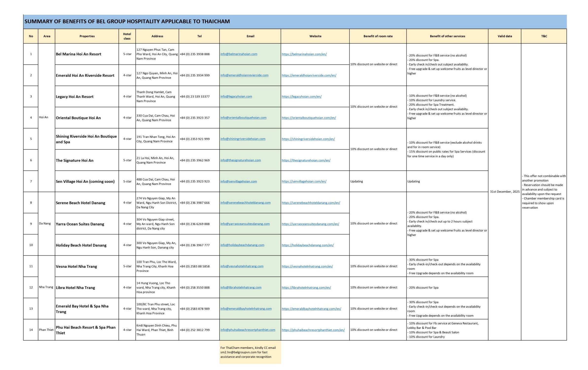
Task: Open https://librahotelnhatrang.com/en/ website link
Action: [306, 287]
